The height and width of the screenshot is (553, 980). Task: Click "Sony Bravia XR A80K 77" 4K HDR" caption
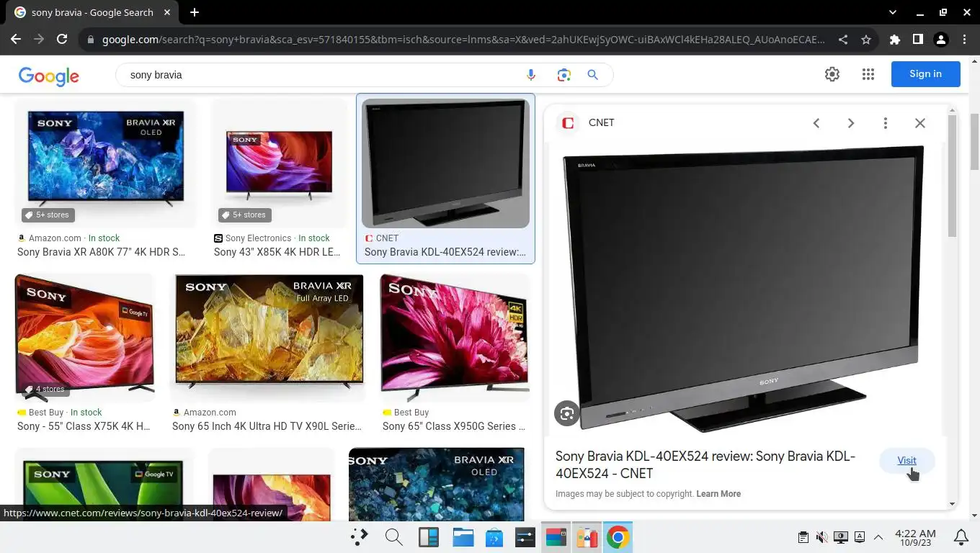[x=102, y=252]
